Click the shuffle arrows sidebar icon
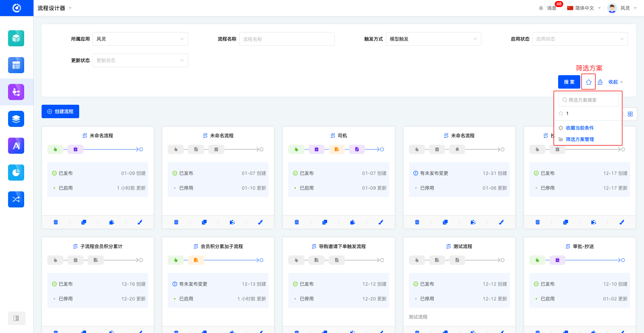The image size is (644, 333). coord(16,199)
